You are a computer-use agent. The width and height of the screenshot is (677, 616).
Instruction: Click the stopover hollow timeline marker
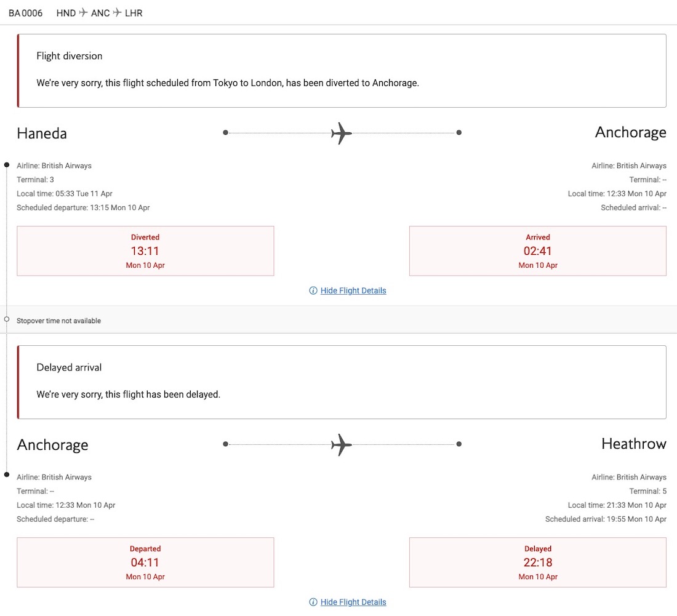[7, 319]
